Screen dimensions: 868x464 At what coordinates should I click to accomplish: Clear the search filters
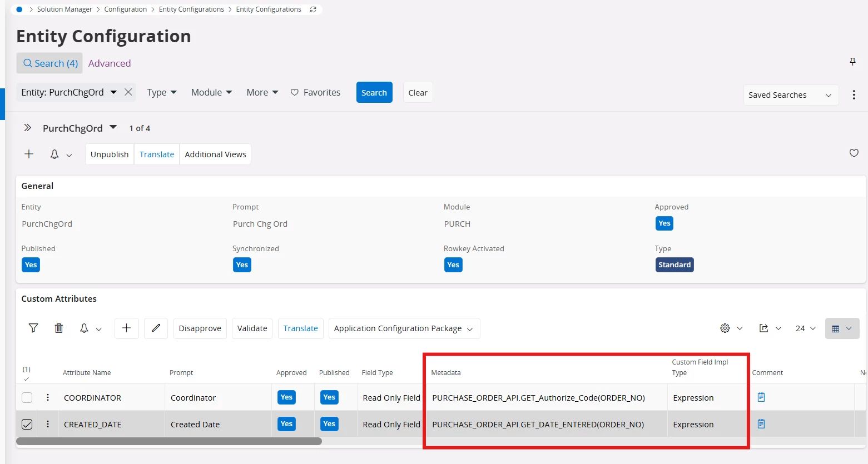[418, 92]
